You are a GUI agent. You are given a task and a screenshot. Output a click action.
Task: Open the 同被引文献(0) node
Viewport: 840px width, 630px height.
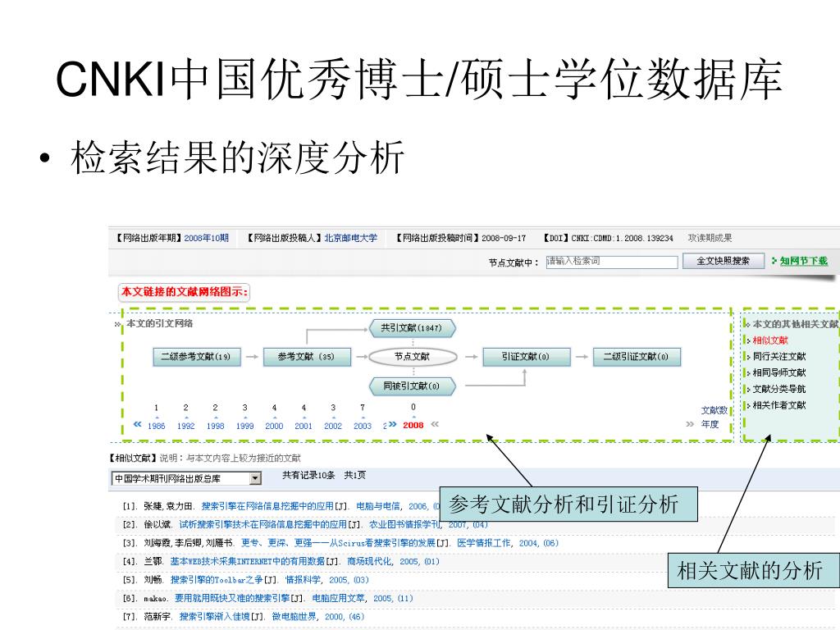pos(412,386)
